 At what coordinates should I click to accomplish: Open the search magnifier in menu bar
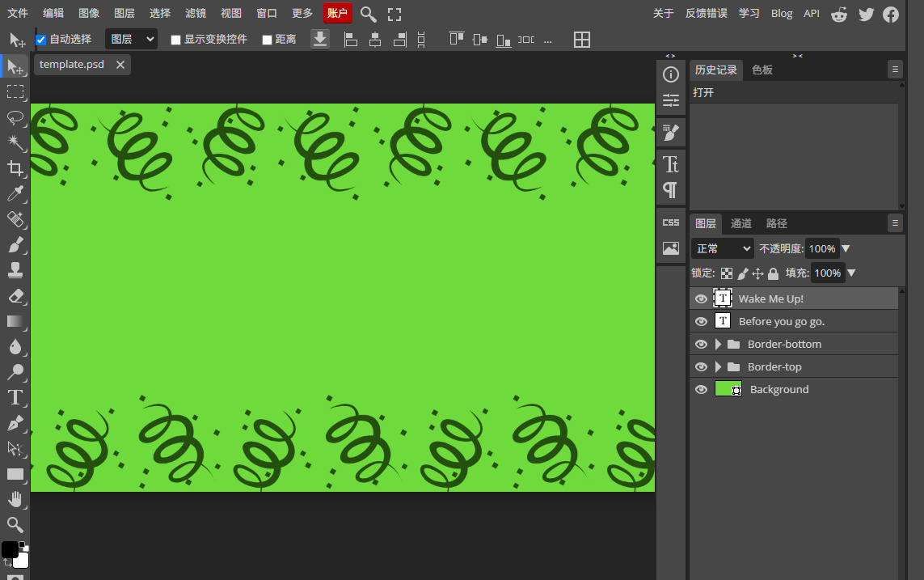369,14
